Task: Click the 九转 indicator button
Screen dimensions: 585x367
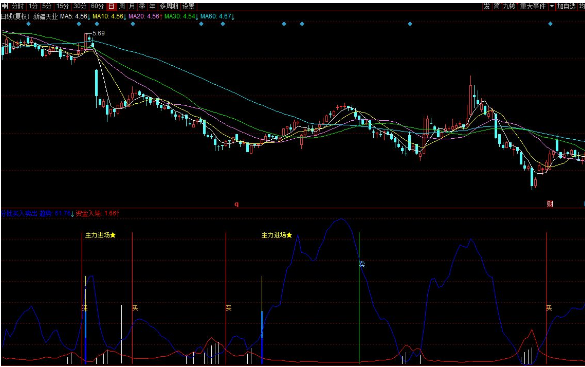Action: coord(509,6)
